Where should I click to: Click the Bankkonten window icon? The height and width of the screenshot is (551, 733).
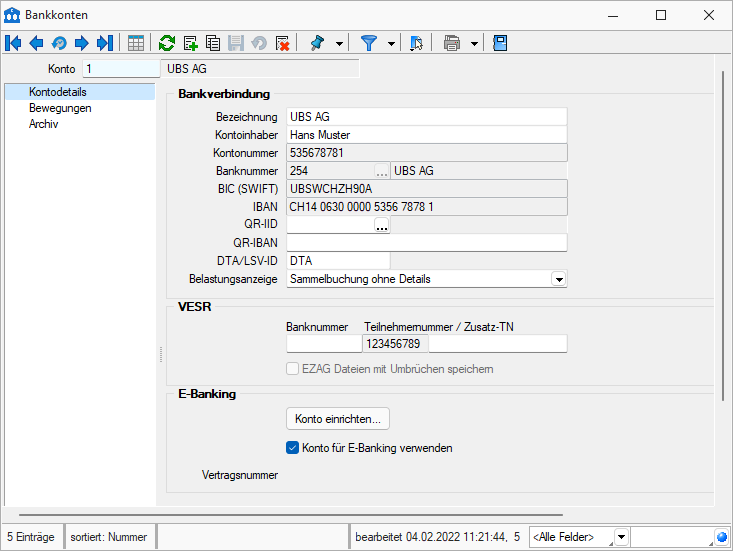(x=12, y=15)
